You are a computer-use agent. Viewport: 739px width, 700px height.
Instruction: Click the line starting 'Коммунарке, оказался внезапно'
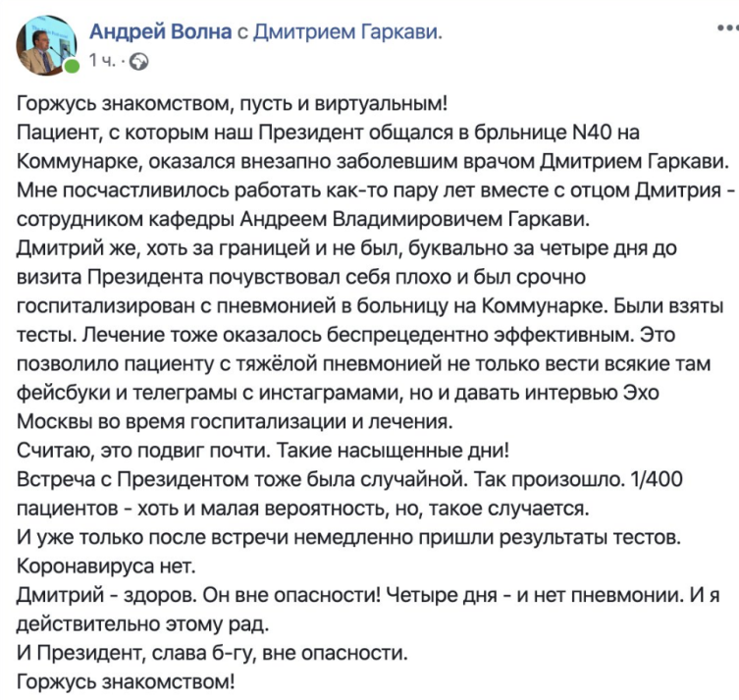coord(373,162)
